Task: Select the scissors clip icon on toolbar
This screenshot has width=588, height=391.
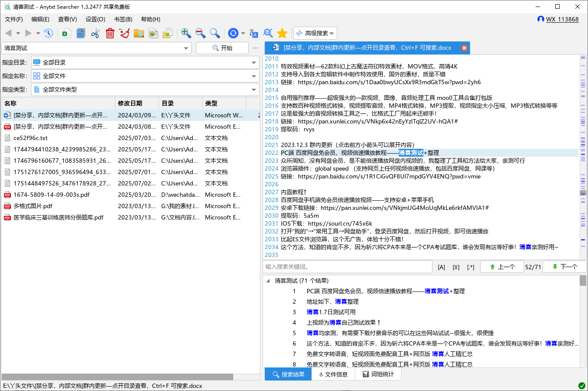Action: click(95, 33)
